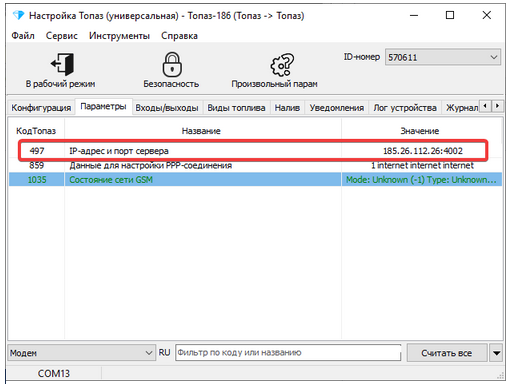Open the Файл menu

[x=23, y=36]
